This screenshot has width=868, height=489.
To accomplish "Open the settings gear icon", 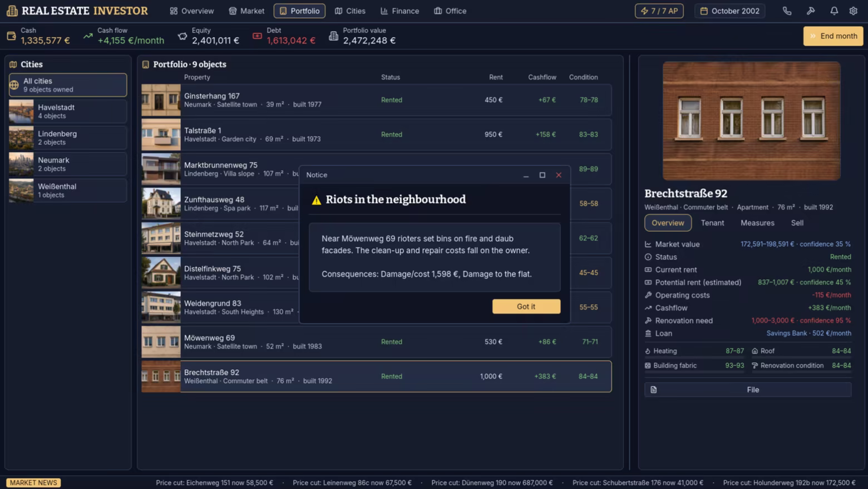I will [x=854, y=11].
